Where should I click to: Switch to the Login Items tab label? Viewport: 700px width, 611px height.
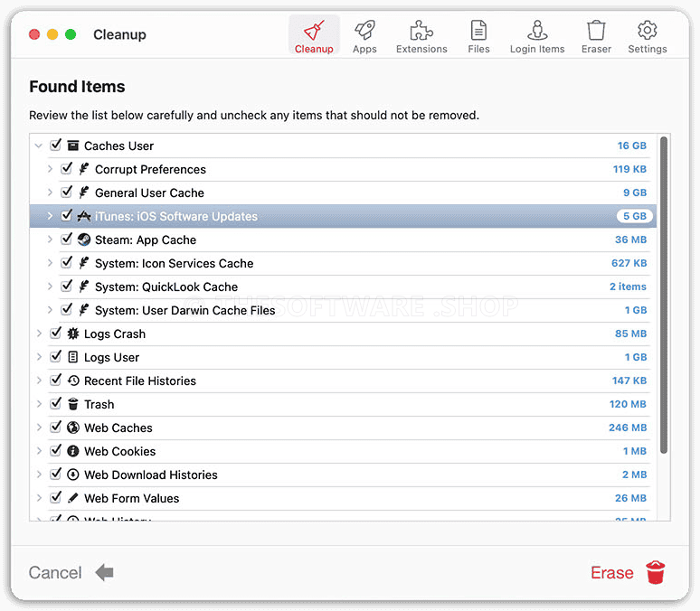point(537,49)
